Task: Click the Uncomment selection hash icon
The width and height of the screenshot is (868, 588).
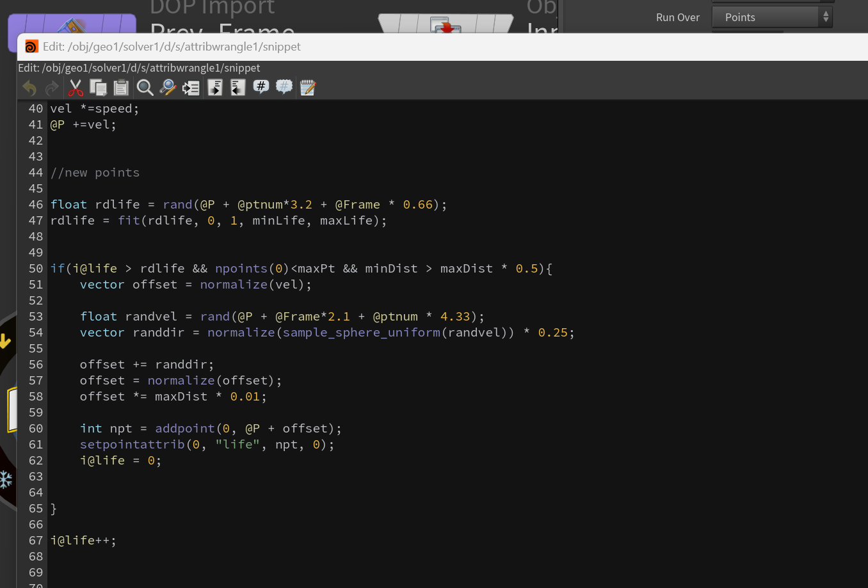Action: (x=284, y=87)
